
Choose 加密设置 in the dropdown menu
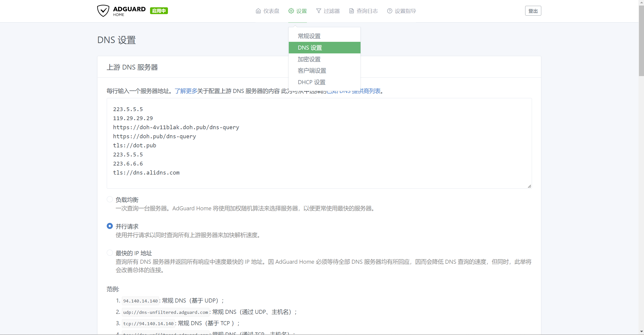309,59
